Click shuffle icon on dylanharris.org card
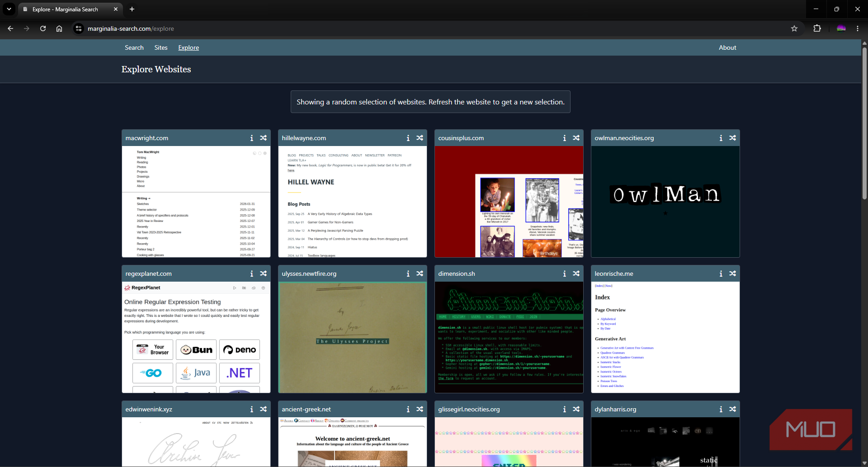 733,409
